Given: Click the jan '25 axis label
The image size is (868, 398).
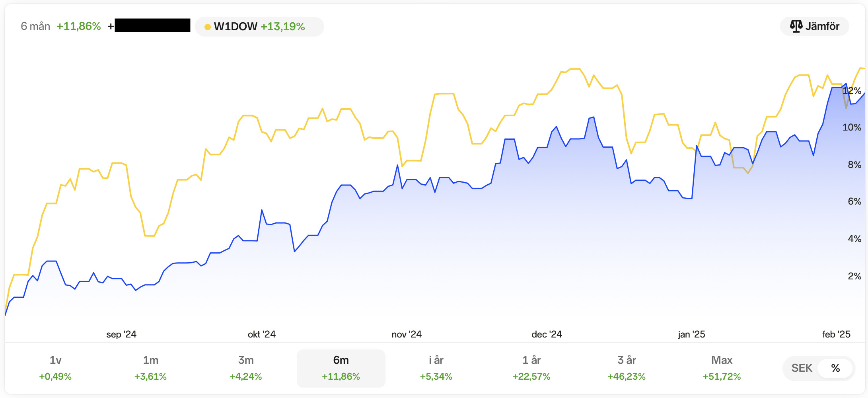Looking at the screenshot, I should pyautogui.click(x=691, y=334).
